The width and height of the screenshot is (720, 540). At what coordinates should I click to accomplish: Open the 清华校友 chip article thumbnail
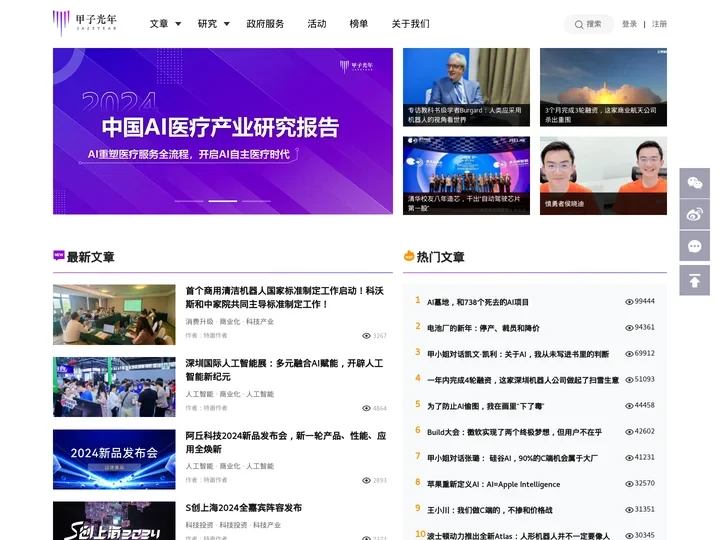(466, 175)
